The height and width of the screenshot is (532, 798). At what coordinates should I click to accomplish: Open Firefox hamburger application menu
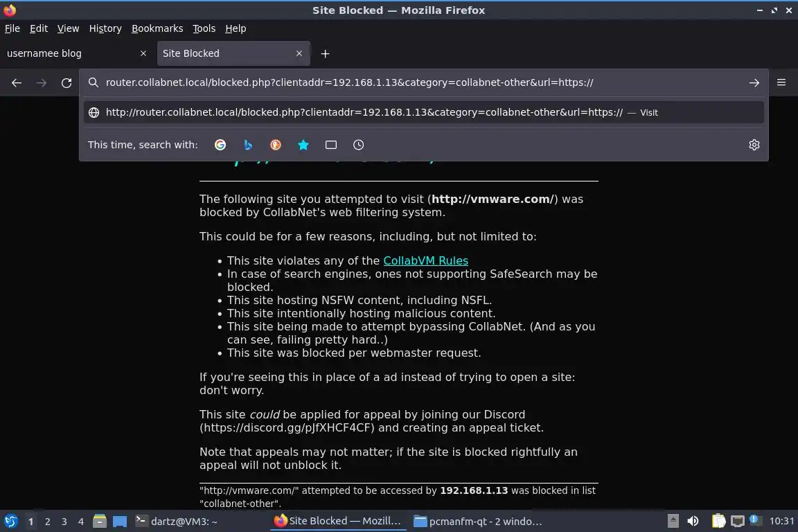(781, 82)
